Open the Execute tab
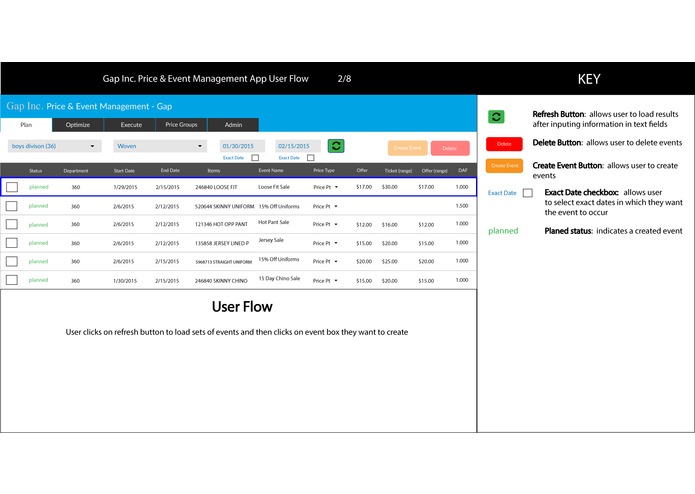This screenshot has height=494, width=695. click(x=131, y=125)
